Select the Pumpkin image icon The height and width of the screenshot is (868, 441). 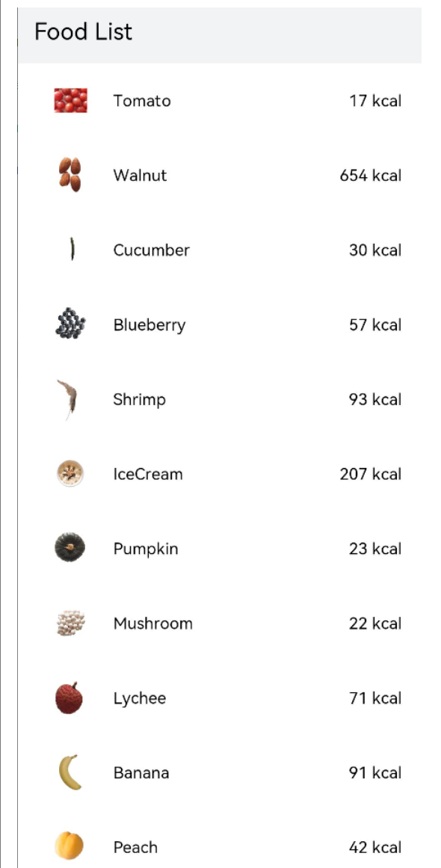tap(70, 548)
